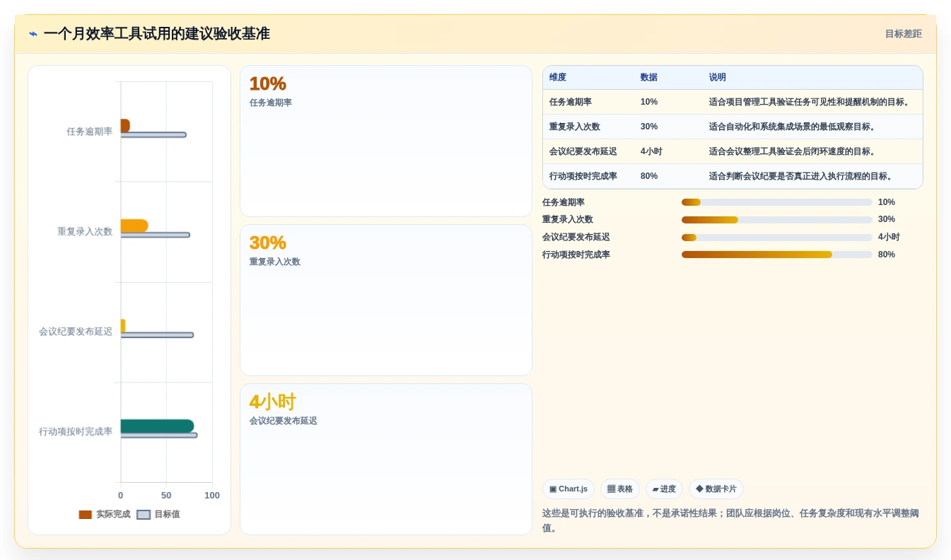
Task: Toggle the 目标值 legend swatch
Action: click(144, 515)
